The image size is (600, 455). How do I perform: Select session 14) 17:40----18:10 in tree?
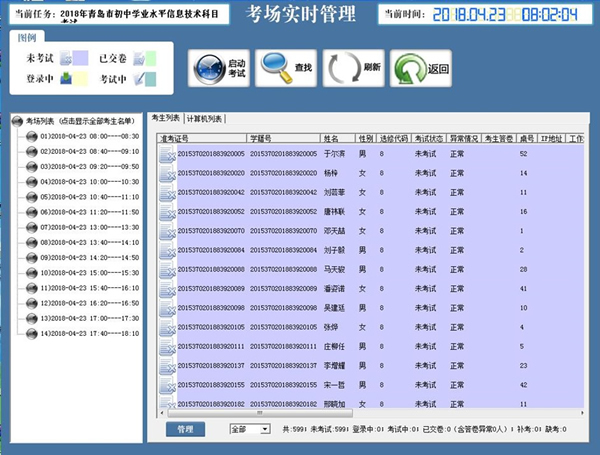point(88,333)
